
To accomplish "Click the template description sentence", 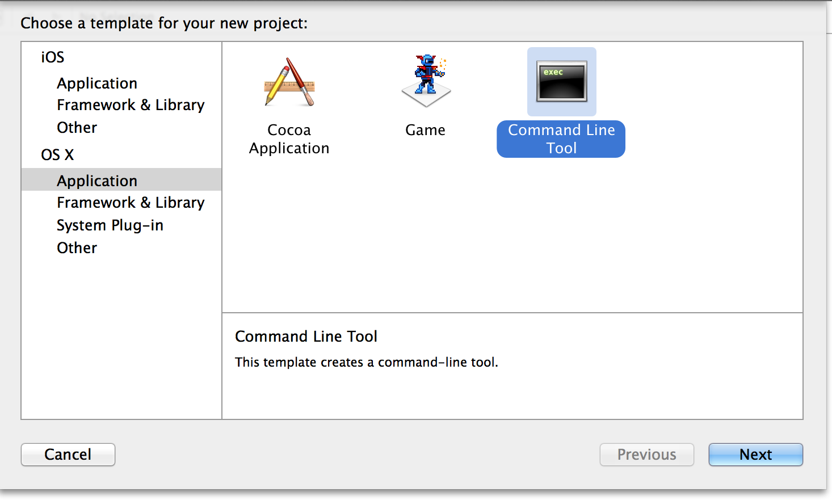I will [367, 362].
